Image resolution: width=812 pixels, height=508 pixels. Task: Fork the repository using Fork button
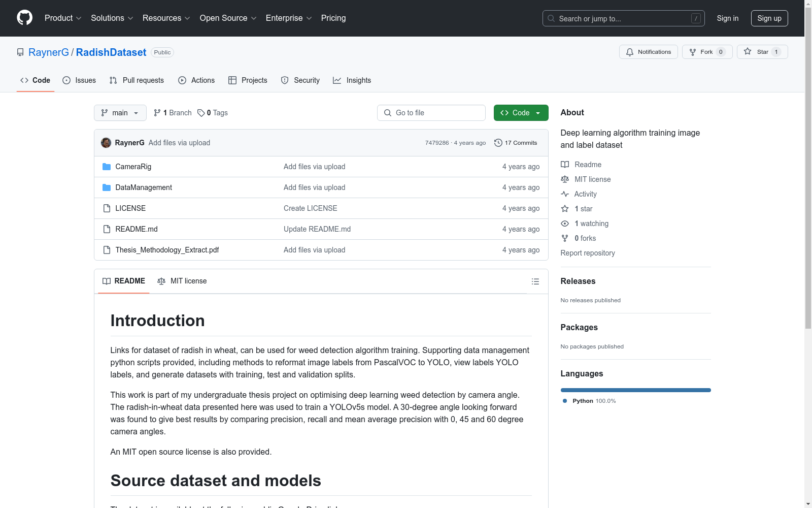(706, 52)
